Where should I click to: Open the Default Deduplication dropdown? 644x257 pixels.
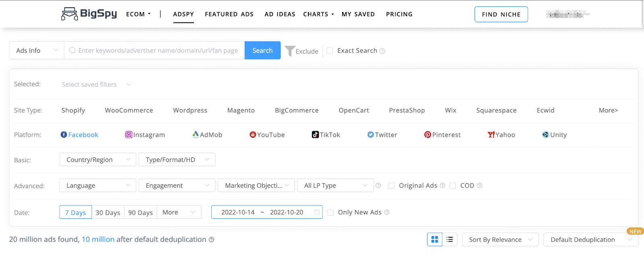click(591, 240)
